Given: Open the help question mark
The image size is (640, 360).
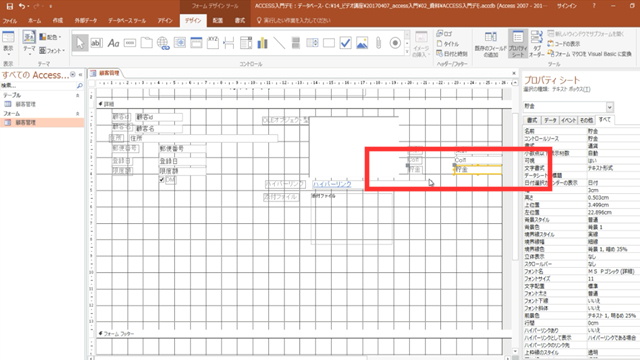Looking at the screenshot, I should pyautogui.click(x=594, y=6).
